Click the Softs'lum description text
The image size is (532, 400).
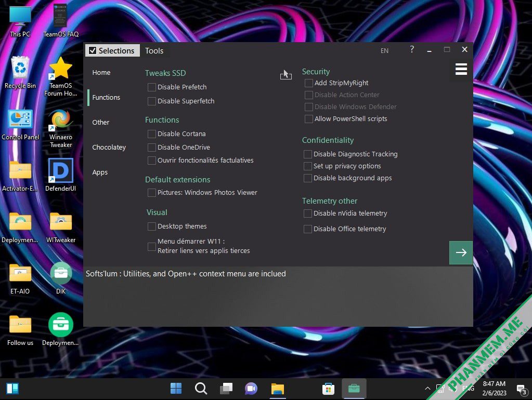(x=186, y=274)
